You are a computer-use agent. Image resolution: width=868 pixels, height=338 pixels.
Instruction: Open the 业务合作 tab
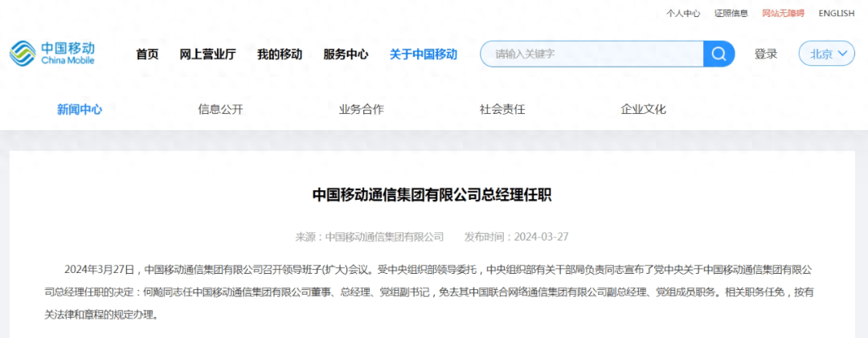(x=361, y=109)
